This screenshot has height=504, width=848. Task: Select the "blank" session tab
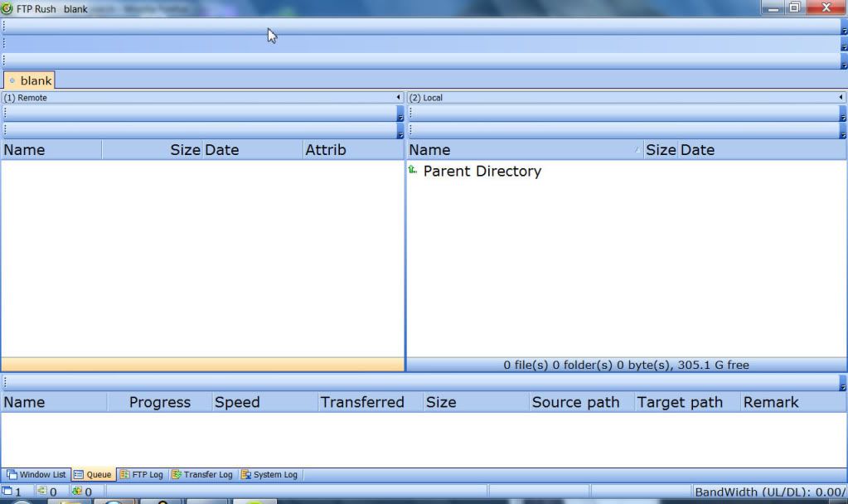point(29,80)
